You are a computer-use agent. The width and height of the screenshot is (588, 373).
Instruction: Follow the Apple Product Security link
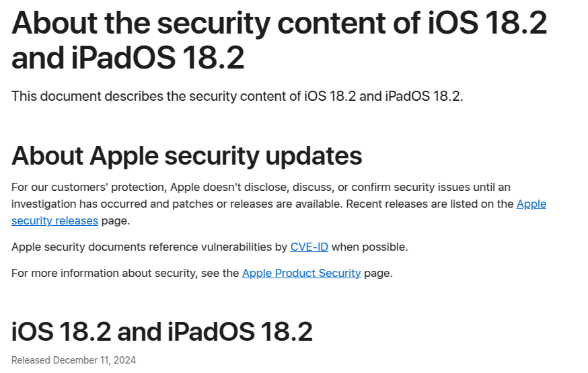click(x=301, y=273)
